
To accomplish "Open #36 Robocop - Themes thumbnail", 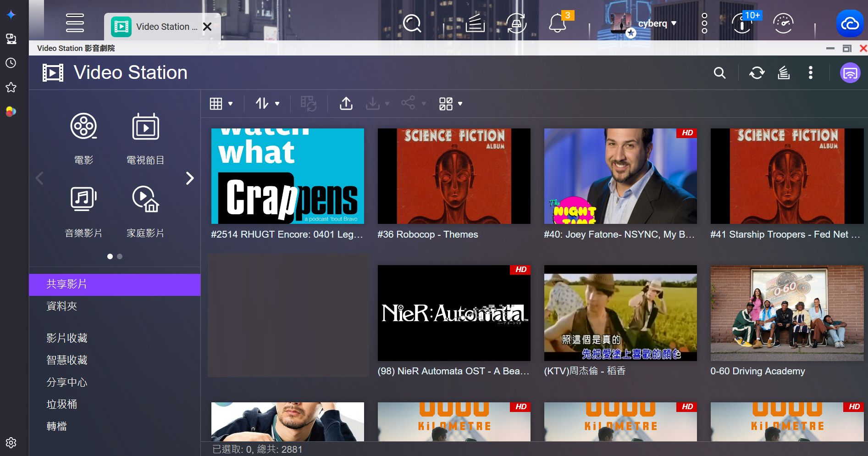I will (x=454, y=176).
